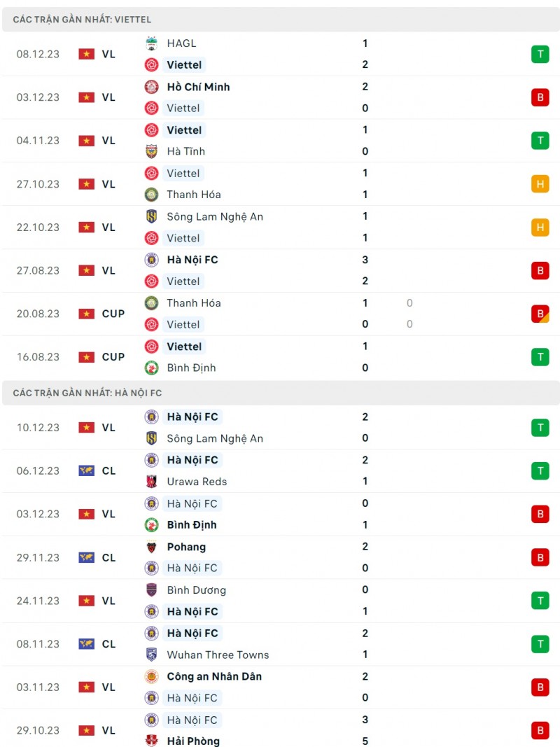Click the Bình Dương club crest
560x747 pixels.
tap(151, 590)
